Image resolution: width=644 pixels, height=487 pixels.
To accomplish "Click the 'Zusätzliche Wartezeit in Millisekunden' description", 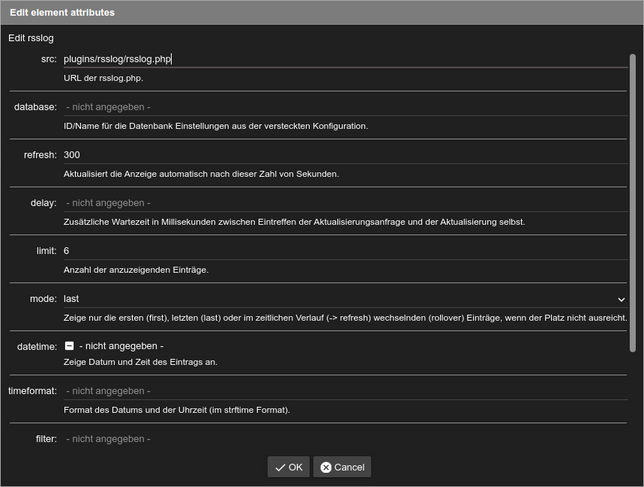I will coord(294,222).
